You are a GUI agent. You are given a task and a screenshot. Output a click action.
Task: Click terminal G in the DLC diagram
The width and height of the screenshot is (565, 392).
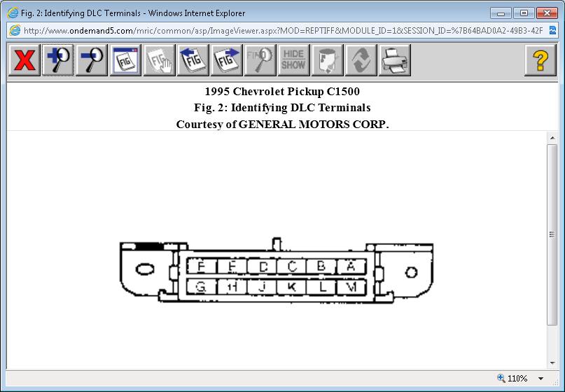(202, 287)
